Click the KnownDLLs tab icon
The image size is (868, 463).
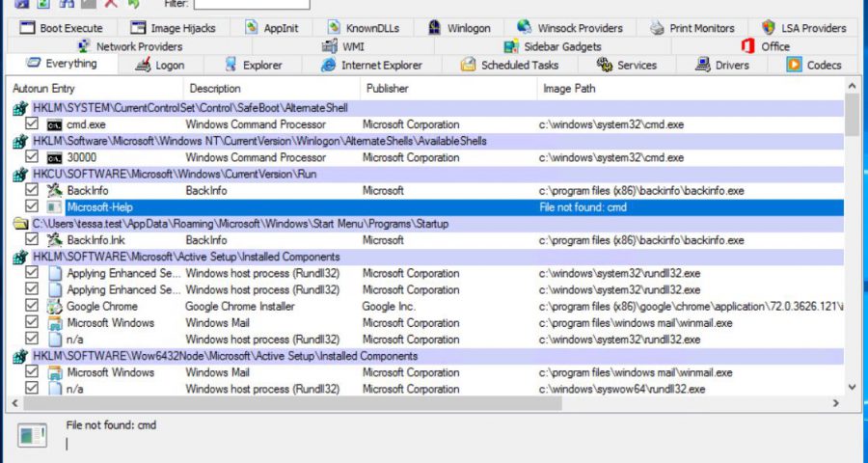334,27
